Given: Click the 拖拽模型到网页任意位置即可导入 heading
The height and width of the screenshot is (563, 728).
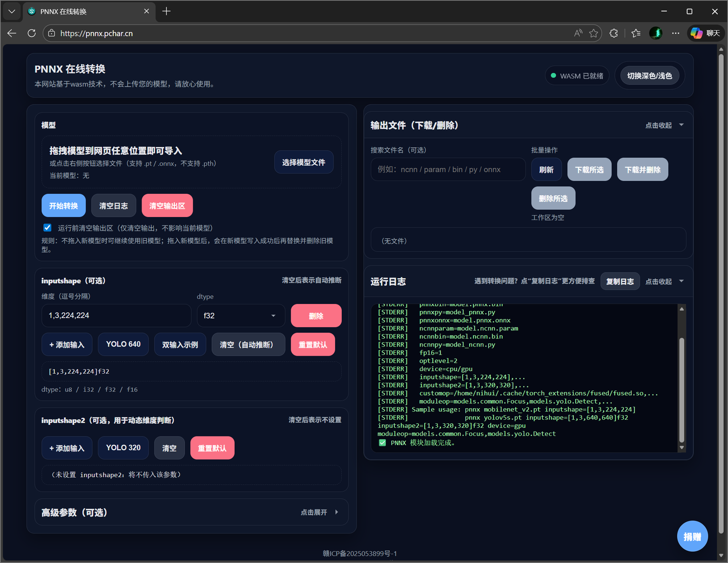Looking at the screenshot, I should (116, 151).
